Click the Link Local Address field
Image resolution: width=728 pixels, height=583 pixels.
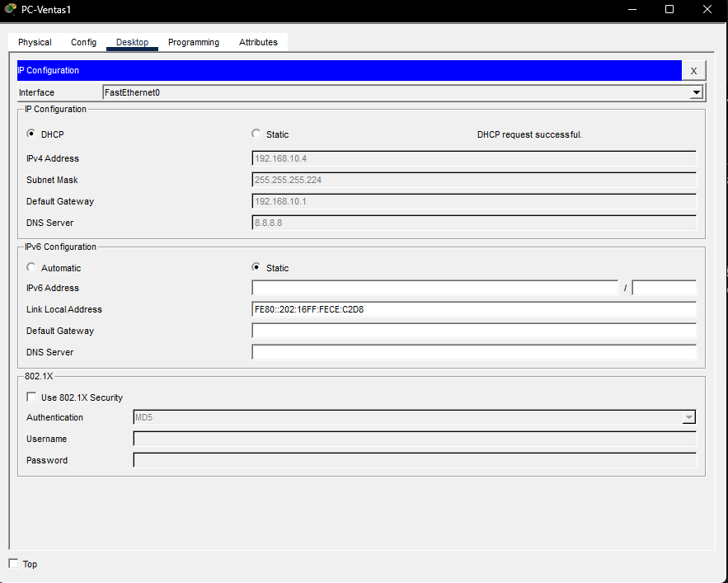[x=474, y=309]
